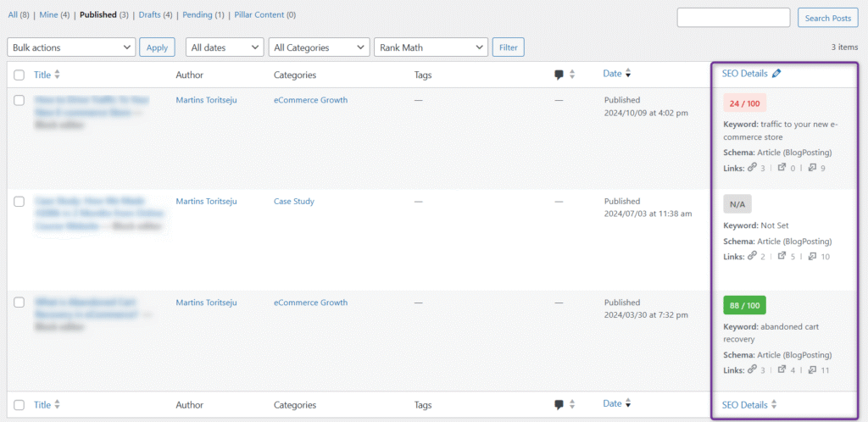Image resolution: width=868 pixels, height=422 pixels.
Task: Open the Case Study category link
Action: click(x=294, y=202)
